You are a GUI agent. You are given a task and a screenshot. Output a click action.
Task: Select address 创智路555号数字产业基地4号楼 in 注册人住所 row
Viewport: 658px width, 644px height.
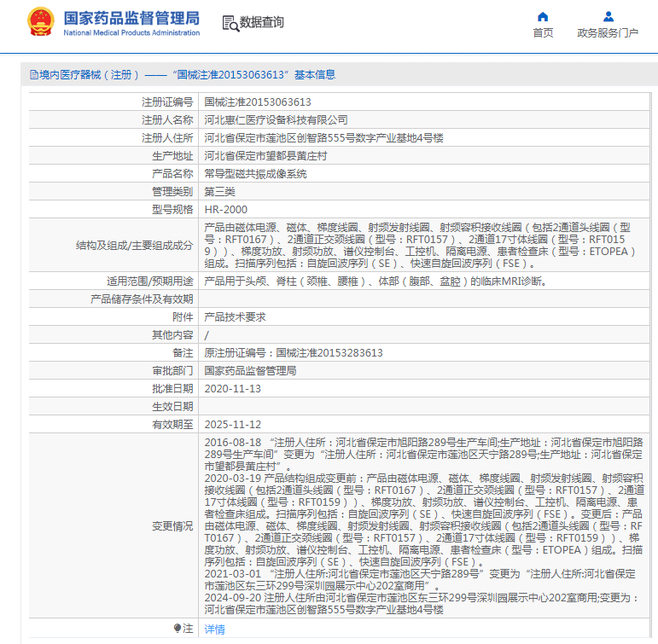(x=371, y=138)
